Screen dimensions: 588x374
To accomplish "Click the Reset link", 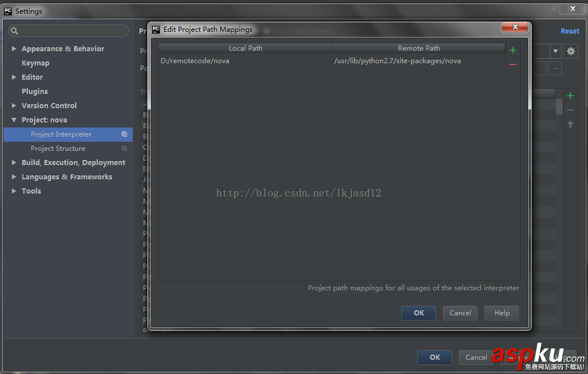I will tap(570, 31).
